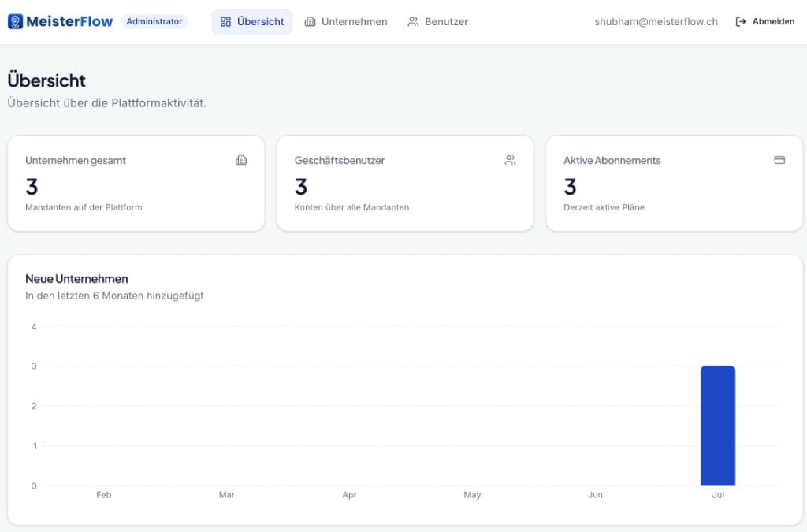Click the Geschäftsbenutzer card title
Screen dimensions: 807x532
[x=340, y=161]
